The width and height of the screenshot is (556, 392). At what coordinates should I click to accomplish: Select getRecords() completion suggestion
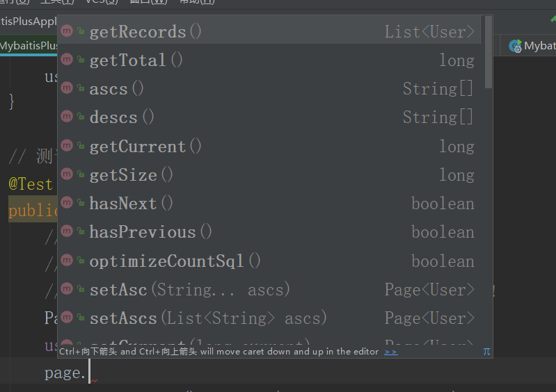(269, 31)
